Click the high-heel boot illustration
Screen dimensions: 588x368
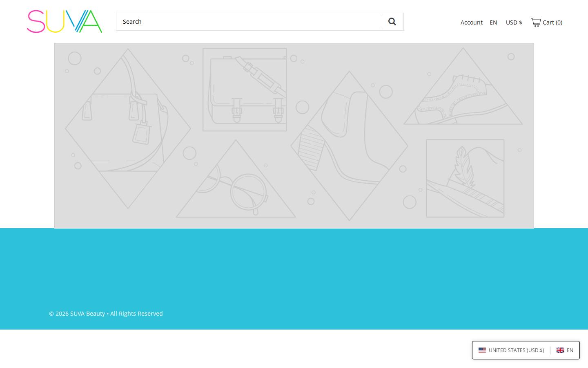tap(349, 146)
